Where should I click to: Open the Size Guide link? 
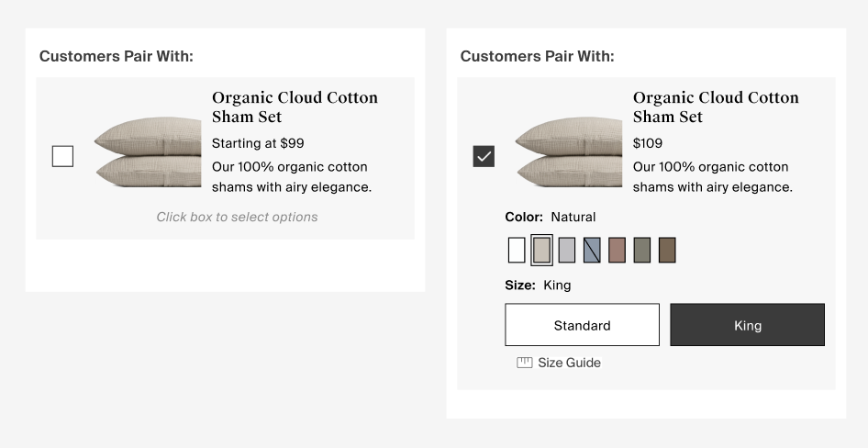(569, 363)
